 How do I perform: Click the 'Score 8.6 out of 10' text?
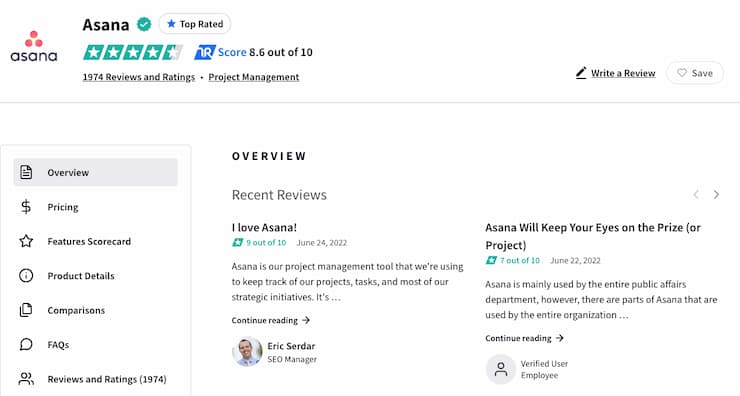pyautogui.click(x=265, y=52)
